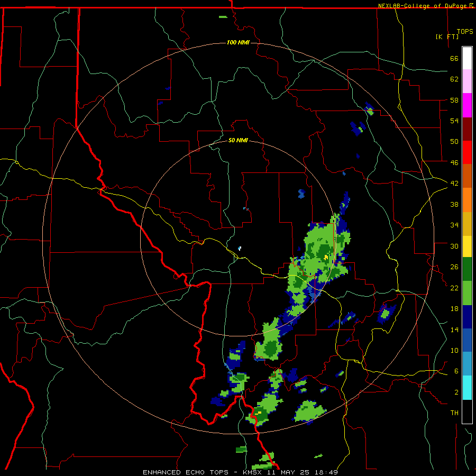Click the bright red 50 kft legend swatch
Screen dimensions: 476x476
467,152
